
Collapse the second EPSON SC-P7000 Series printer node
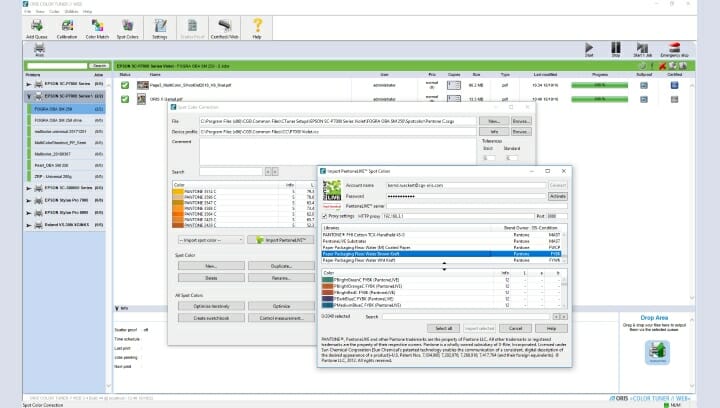(x=28, y=96)
